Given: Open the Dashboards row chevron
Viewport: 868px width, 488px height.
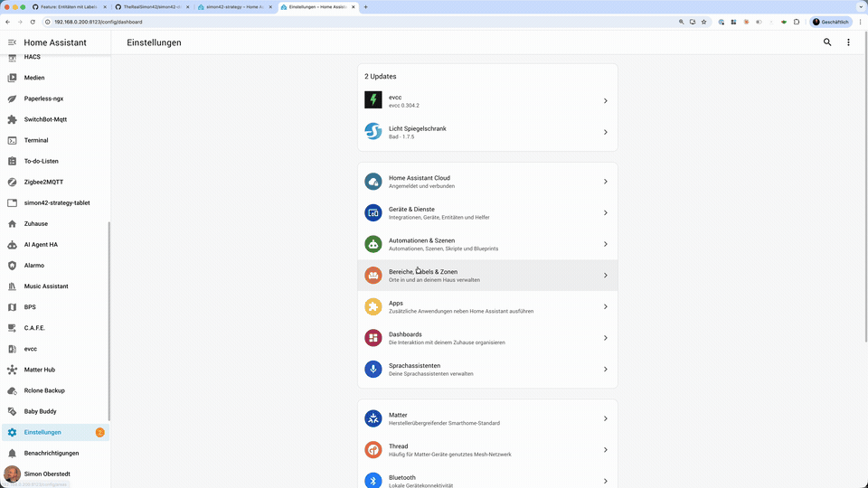Looking at the screenshot, I should click(605, 338).
